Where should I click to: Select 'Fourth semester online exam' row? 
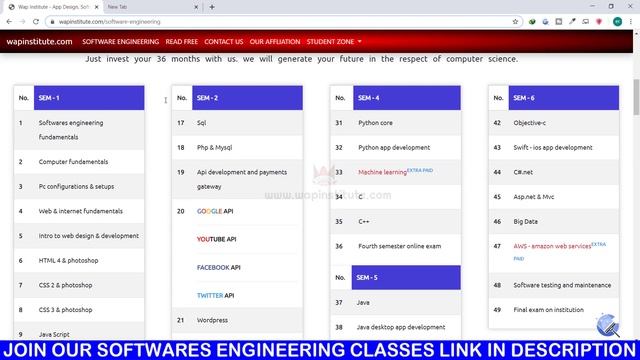pos(396,246)
